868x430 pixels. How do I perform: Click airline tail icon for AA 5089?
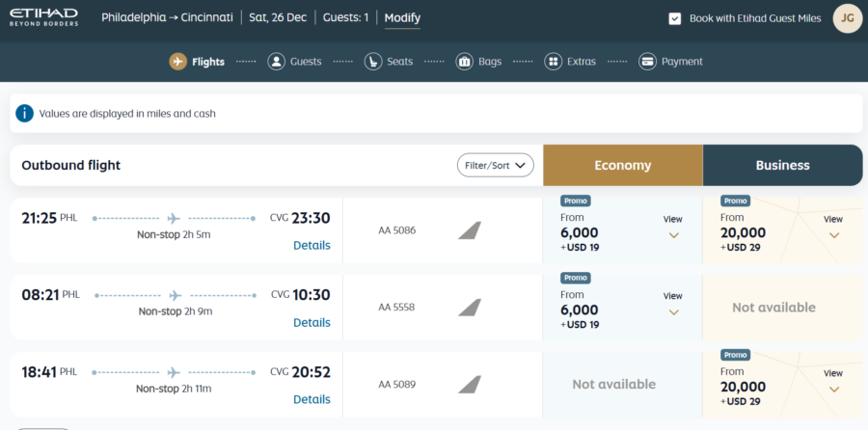point(470,384)
